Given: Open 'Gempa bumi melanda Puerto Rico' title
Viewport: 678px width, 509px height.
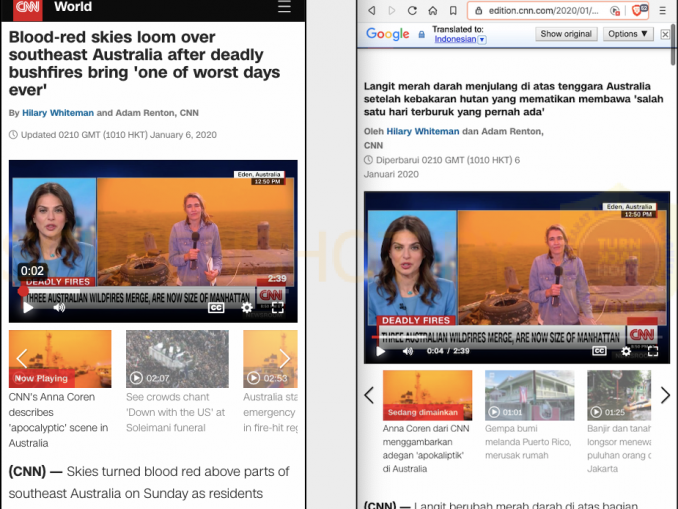Looking at the screenshot, I should 528,442.
